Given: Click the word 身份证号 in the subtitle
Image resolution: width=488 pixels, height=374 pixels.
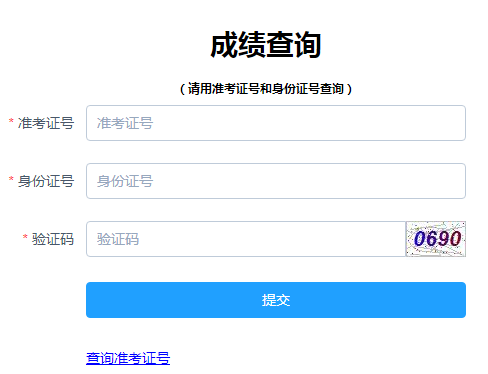Looking at the screenshot, I should [x=296, y=89].
